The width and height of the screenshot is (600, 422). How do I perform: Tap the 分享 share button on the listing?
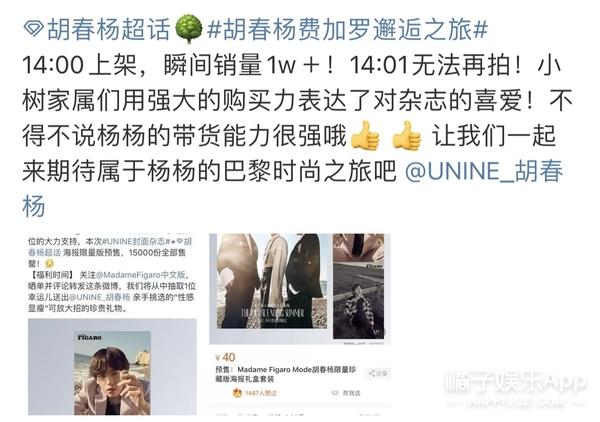click(378, 373)
